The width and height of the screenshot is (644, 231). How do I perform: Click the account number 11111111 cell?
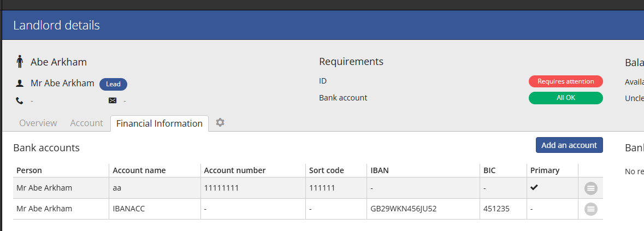click(221, 188)
